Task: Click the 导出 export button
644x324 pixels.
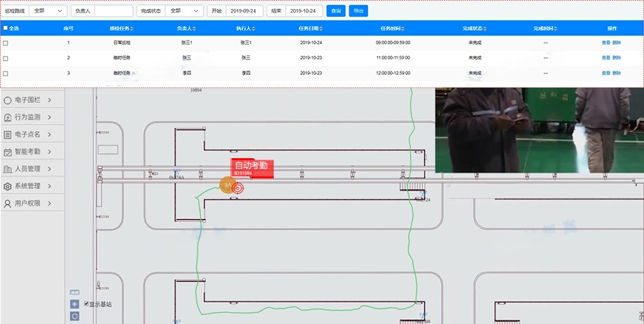Action: click(358, 11)
